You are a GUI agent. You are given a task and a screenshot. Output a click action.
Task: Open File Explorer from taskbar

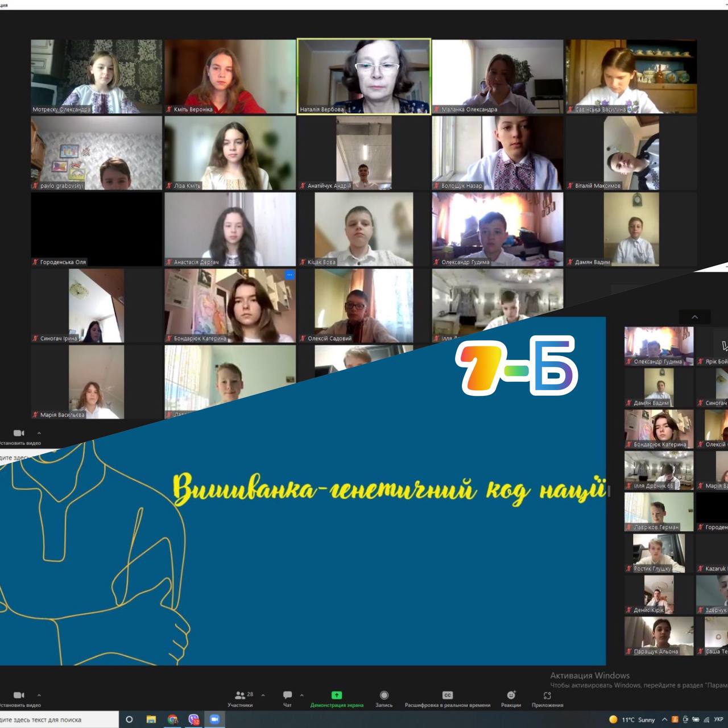(x=151, y=719)
